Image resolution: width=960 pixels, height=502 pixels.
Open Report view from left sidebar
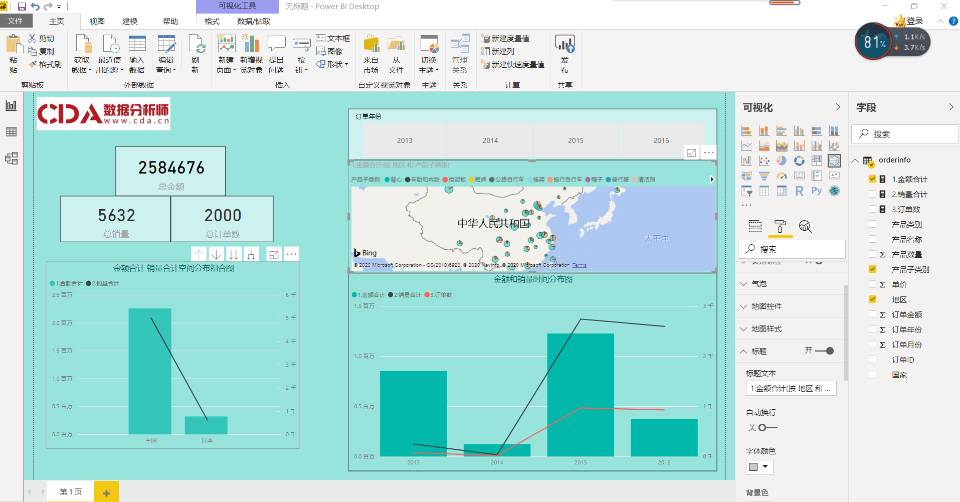click(x=11, y=105)
